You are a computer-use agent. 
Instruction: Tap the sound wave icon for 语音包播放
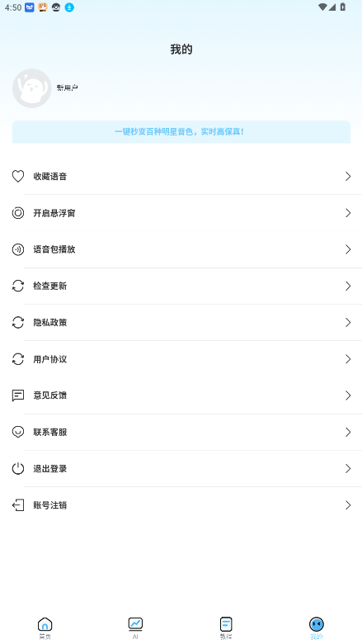tap(17, 249)
